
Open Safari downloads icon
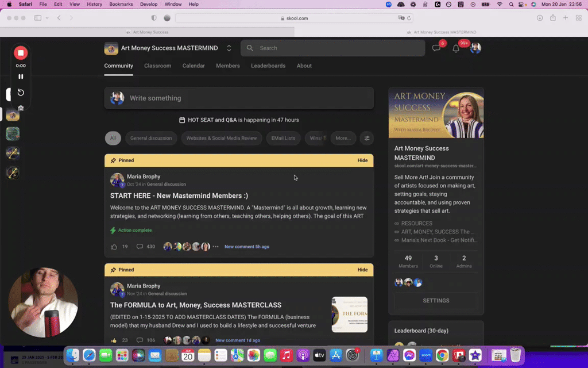[540, 18]
